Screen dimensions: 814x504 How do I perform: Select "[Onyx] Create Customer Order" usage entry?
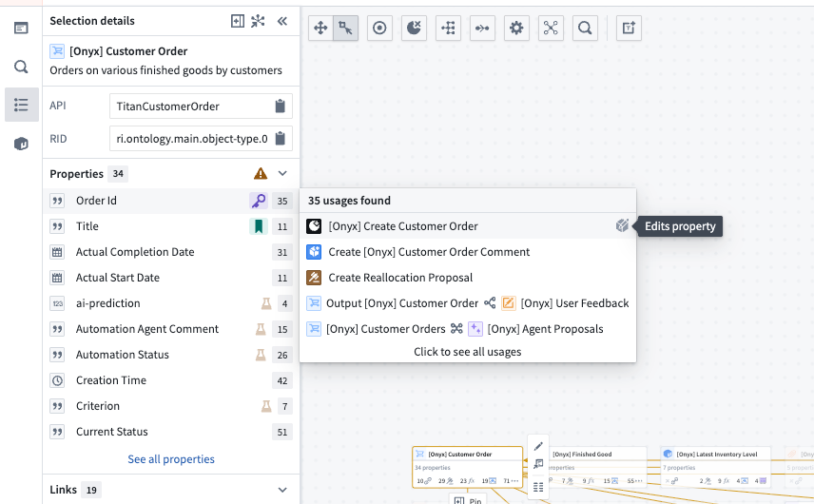403,226
